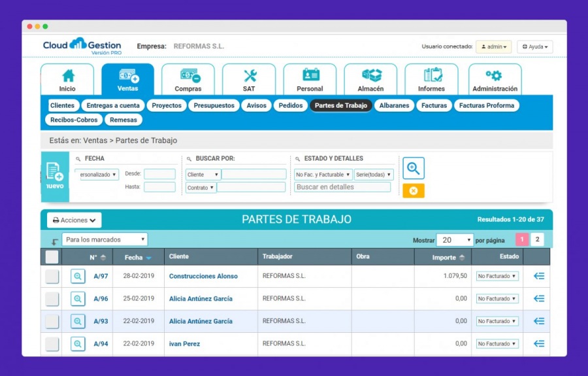This screenshot has height=376, width=588.
Task: Open the Acciones dropdown button
Action: coord(74,220)
